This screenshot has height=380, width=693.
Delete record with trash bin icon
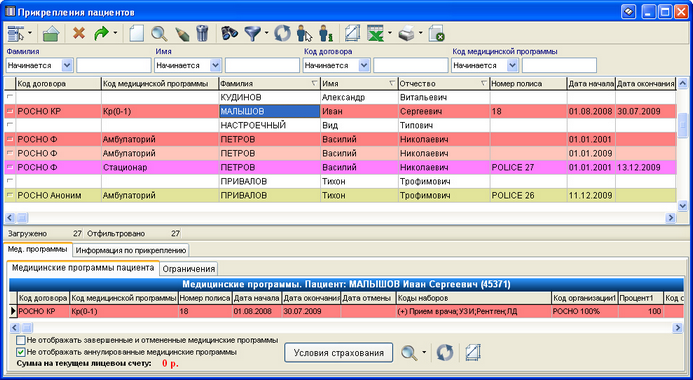202,34
